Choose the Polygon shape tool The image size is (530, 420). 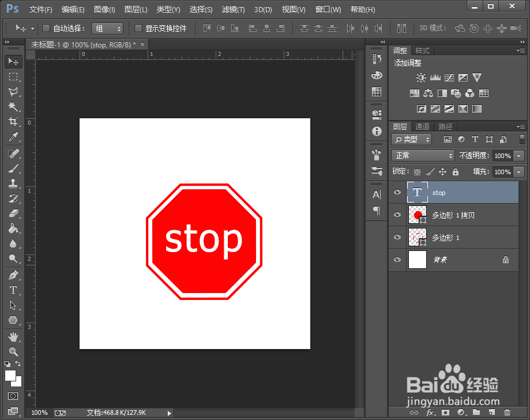click(13, 320)
